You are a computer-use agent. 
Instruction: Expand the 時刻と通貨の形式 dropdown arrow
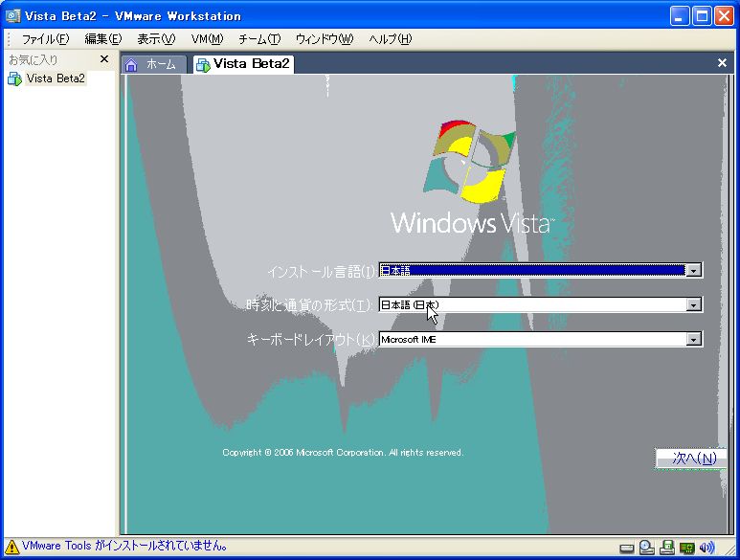coord(693,304)
